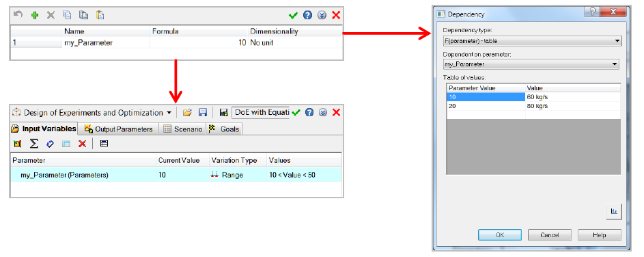The width and height of the screenshot is (644, 257).
Task: Click the black save-as disk icon
Action: click(224, 112)
